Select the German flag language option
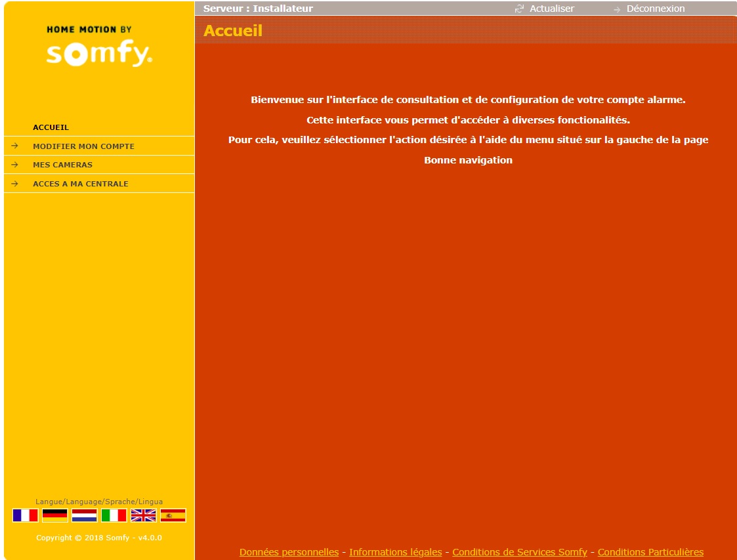Screen dimensions: 737x560 (x=54, y=515)
